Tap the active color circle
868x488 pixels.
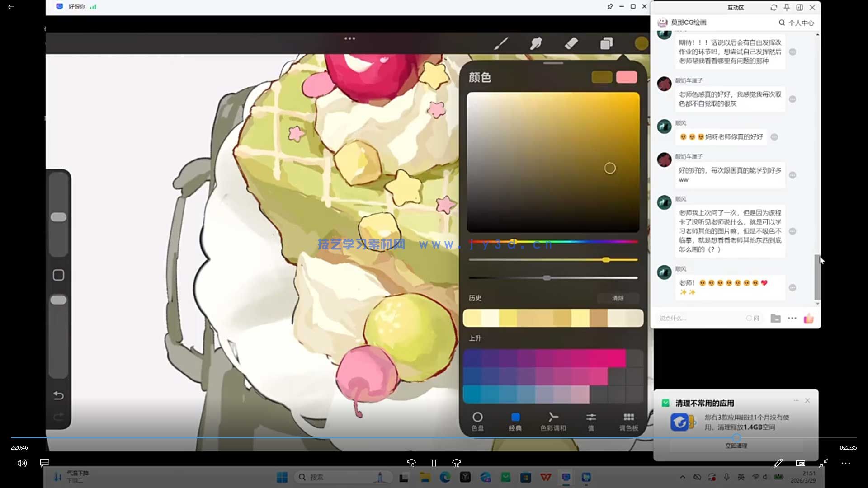[641, 43]
